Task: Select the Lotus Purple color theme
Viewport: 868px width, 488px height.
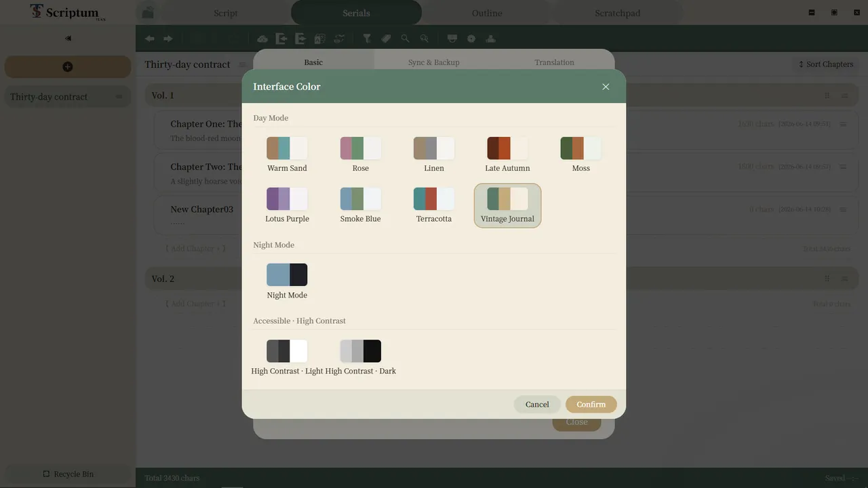Action: (x=287, y=205)
